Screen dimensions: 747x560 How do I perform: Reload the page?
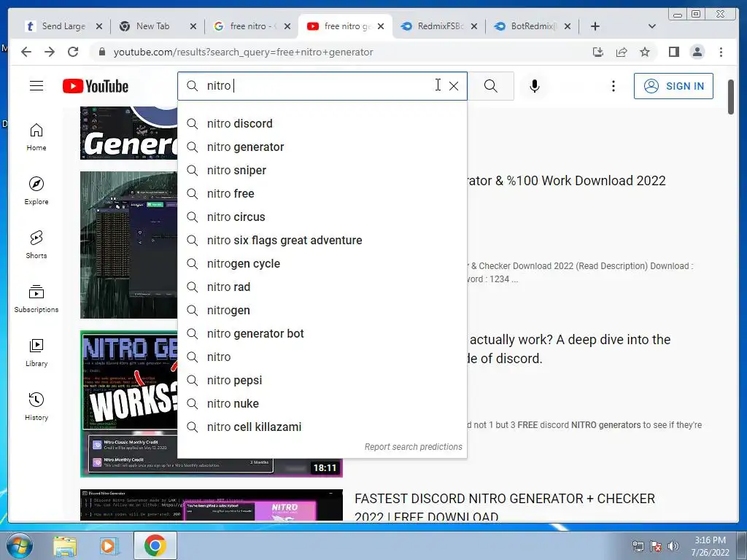[73, 52]
